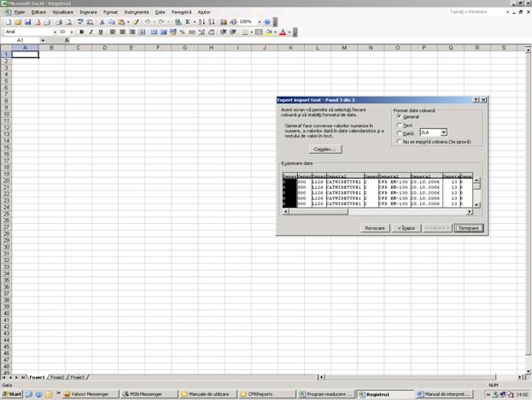532x400 pixels.
Task: Open the zoom 100% dropdown
Action: 257,22
